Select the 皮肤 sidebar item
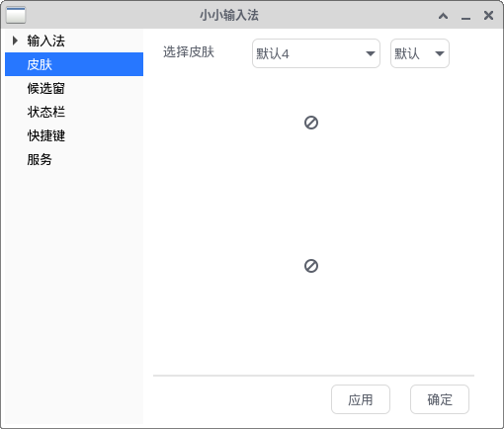Image resolution: width=504 pixels, height=429 pixels. 74,64
